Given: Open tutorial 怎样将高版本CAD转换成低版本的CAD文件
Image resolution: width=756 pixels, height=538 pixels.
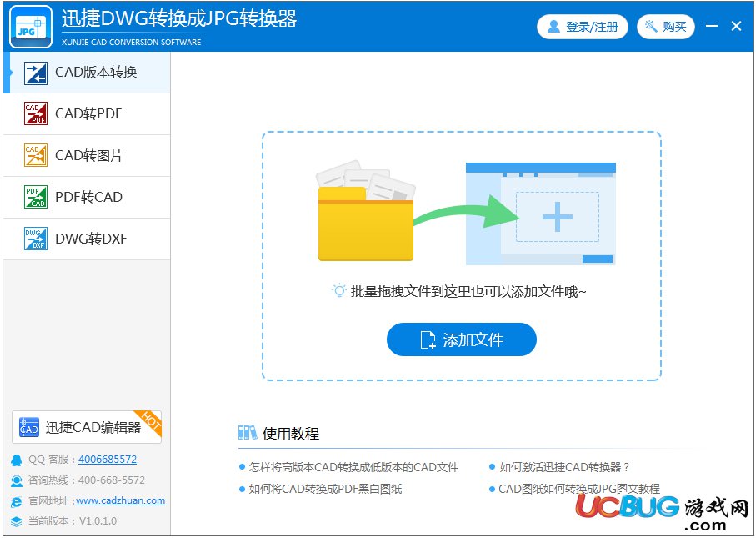Looking at the screenshot, I should coord(353,467).
